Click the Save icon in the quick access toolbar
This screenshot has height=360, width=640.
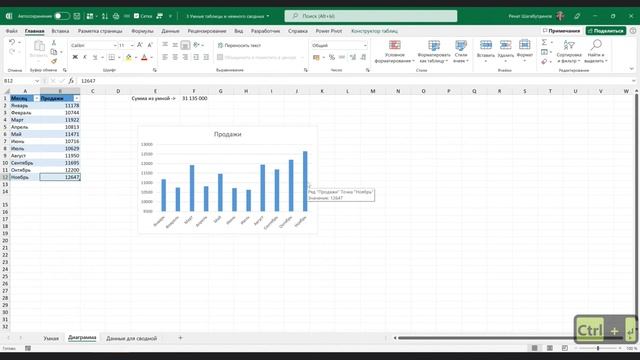[x=77, y=16]
